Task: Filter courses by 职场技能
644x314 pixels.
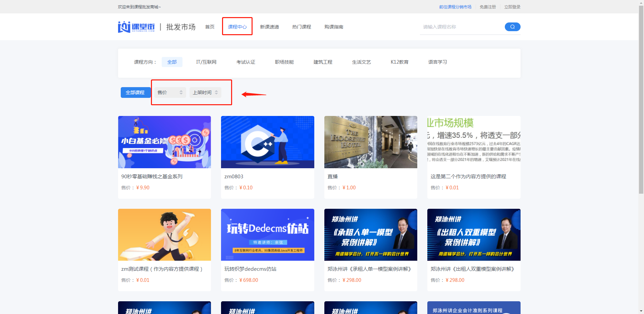Action: (284, 62)
